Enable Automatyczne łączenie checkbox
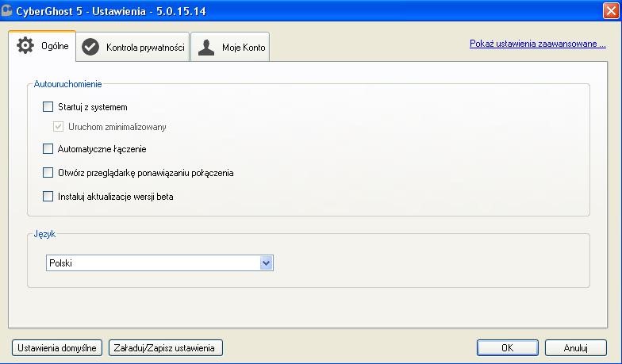The width and height of the screenshot is (622, 364). 48,149
